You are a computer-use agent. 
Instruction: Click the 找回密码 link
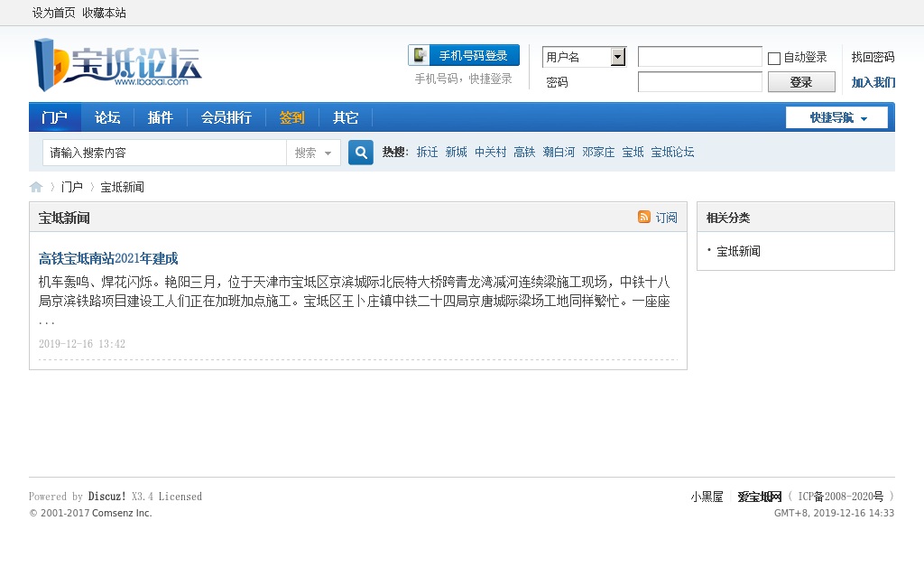coord(873,57)
